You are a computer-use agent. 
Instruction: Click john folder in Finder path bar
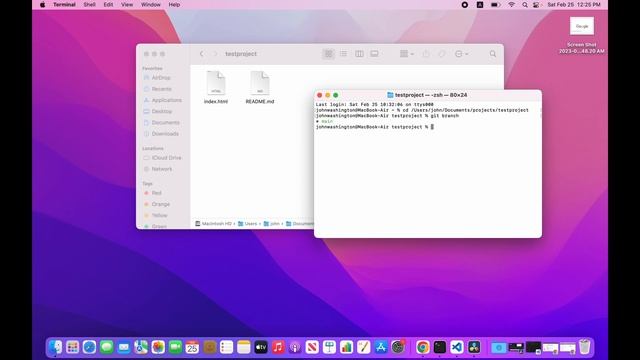pos(272,224)
